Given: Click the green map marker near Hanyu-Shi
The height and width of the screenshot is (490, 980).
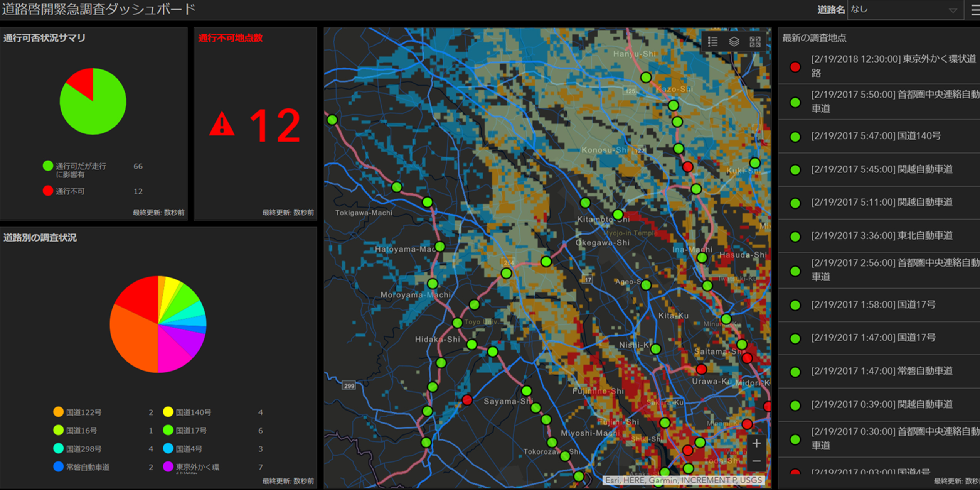Looking at the screenshot, I should (x=646, y=77).
